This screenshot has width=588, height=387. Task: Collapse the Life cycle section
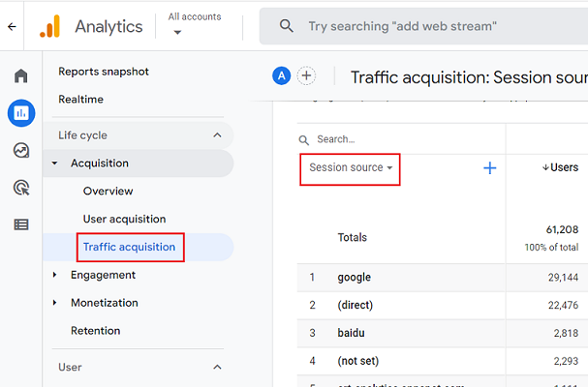point(217,135)
